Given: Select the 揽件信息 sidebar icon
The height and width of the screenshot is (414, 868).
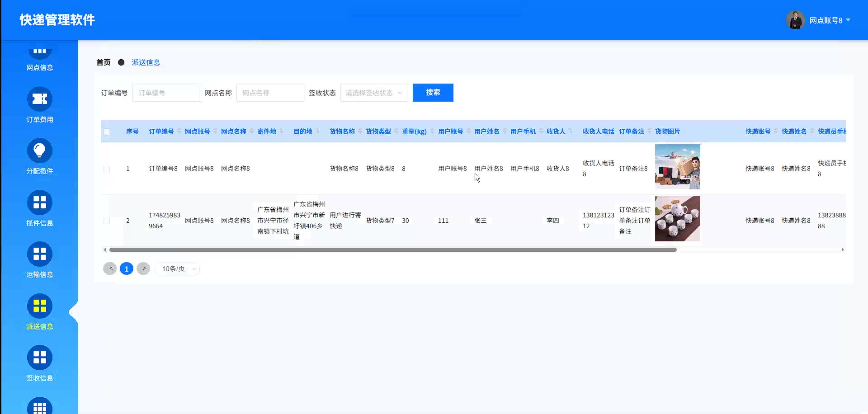Looking at the screenshot, I should pyautogui.click(x=40, y=202).
